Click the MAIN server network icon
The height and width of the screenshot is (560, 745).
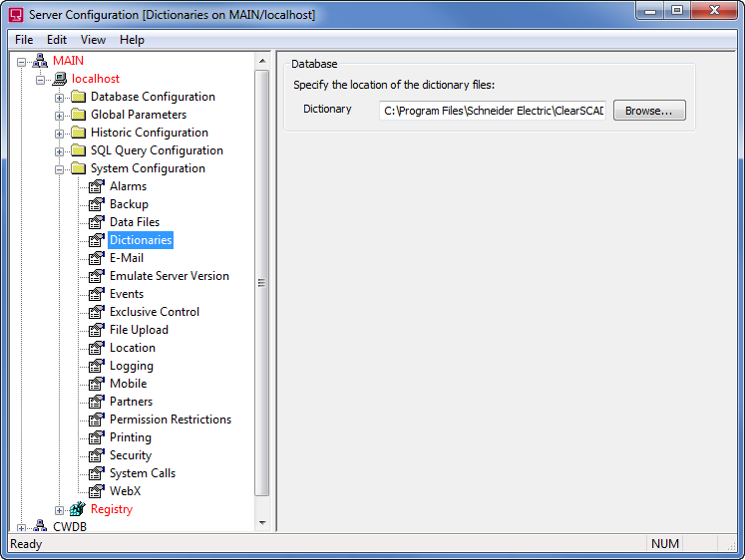point(40,61)
